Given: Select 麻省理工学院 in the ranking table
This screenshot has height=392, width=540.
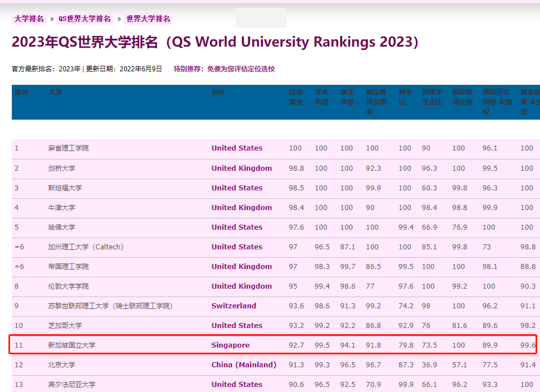Looking at the screenshot, I should (x=69, y=148).
